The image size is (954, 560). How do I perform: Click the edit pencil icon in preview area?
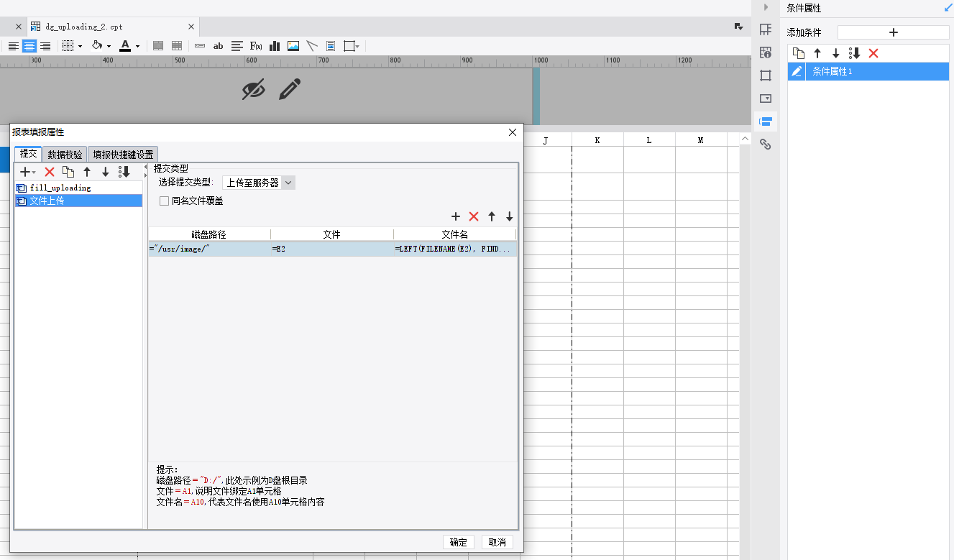[x=289, y=90]
